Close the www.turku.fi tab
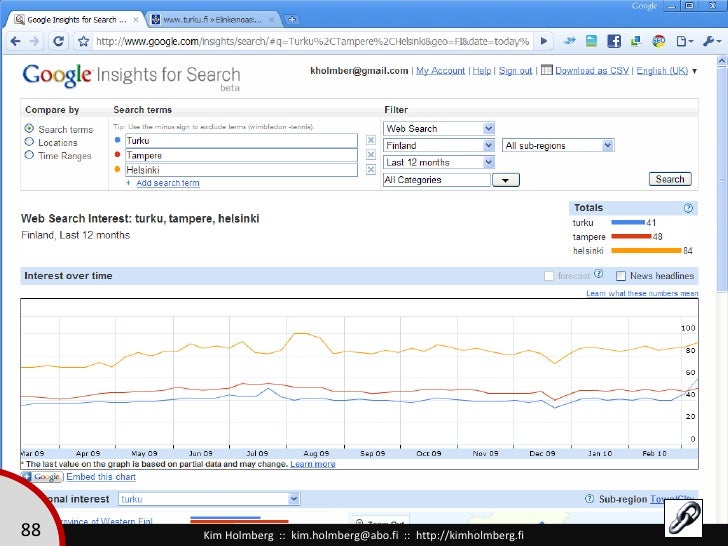 tap(272, 20)
